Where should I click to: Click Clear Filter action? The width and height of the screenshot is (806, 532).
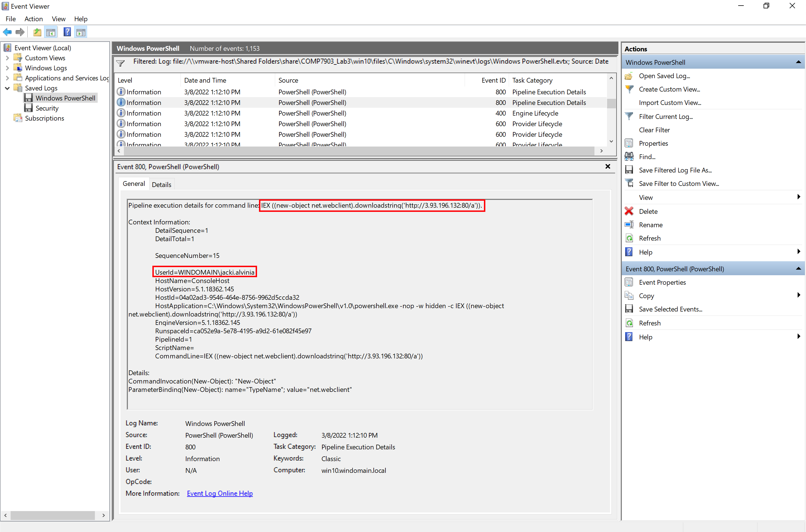point(654,130)
